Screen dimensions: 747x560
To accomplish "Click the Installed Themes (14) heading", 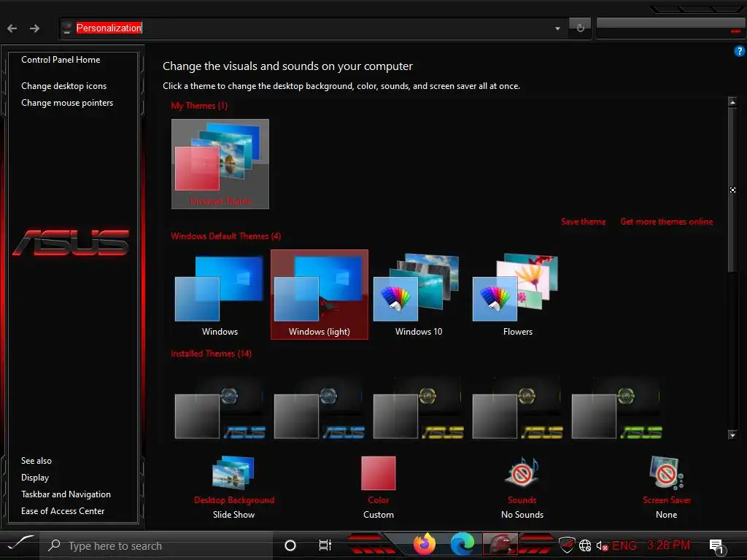I will tap(211, 354).
